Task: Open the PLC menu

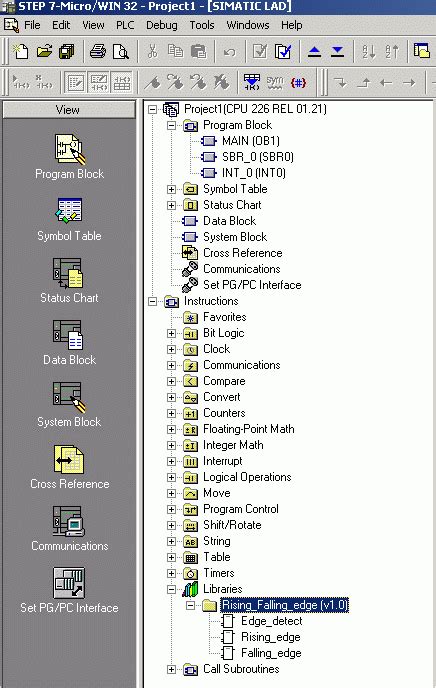Action: click(125, 25)
